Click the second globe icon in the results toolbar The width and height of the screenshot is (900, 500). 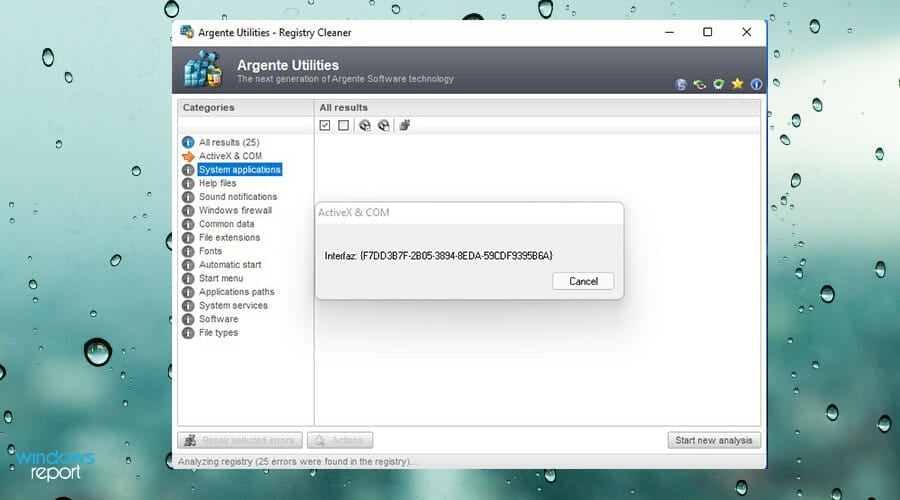pos(383,125)
